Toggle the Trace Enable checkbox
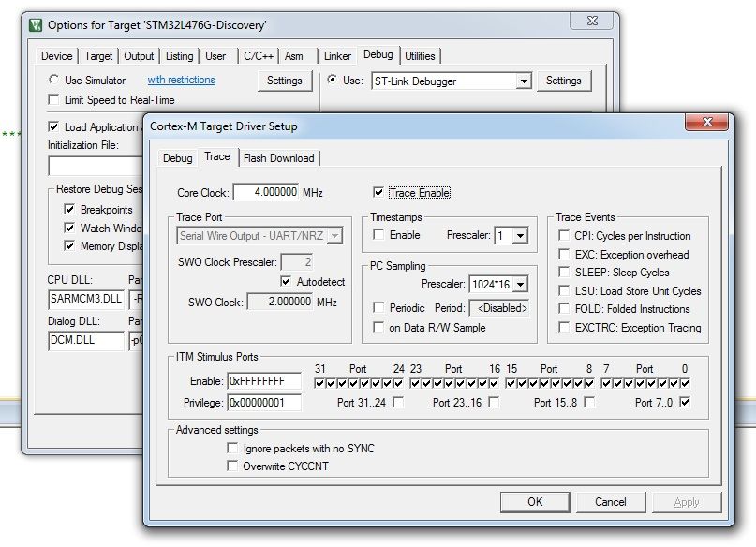 [378, 193]
